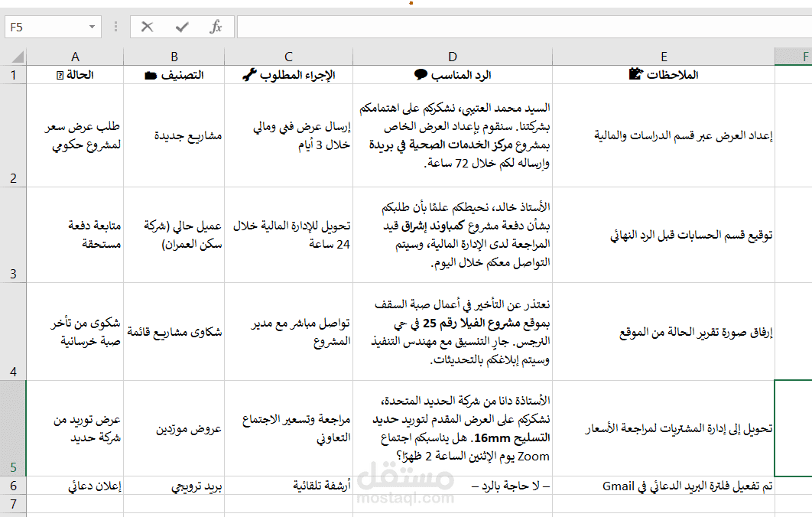The height and width of the screenshot is (517, 812).
Task: Click into the formula bar input
Action: 524,27
